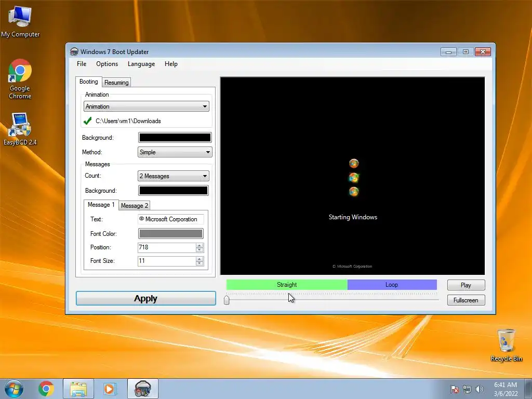The height and width of the screenshot is (399, 532).
Task: Click the Boot Updater title bar icon
Action: [74, 51]
